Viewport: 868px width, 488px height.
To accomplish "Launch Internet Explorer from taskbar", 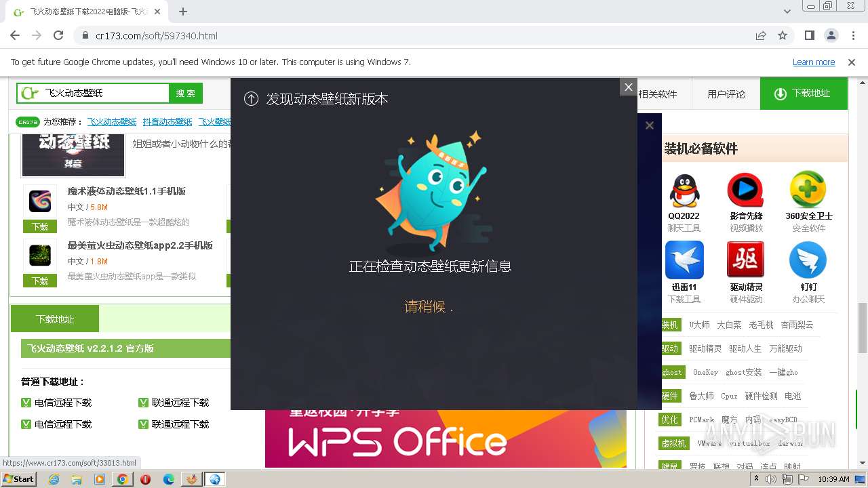I will (54, 479).
